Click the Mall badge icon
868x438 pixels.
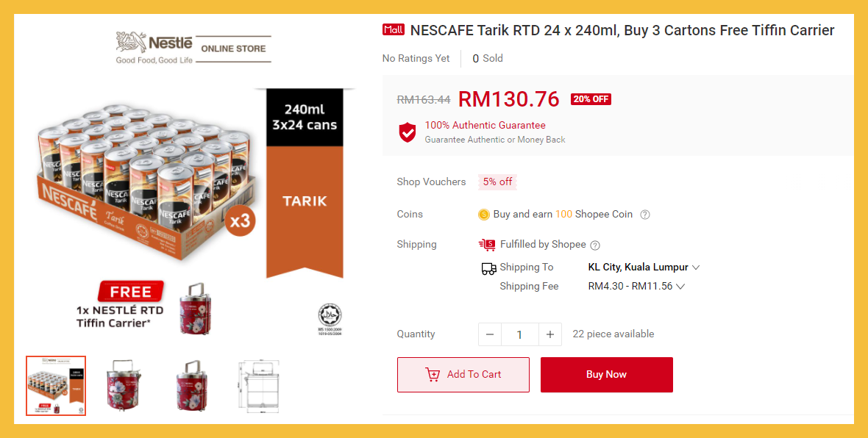coord(394,30)
